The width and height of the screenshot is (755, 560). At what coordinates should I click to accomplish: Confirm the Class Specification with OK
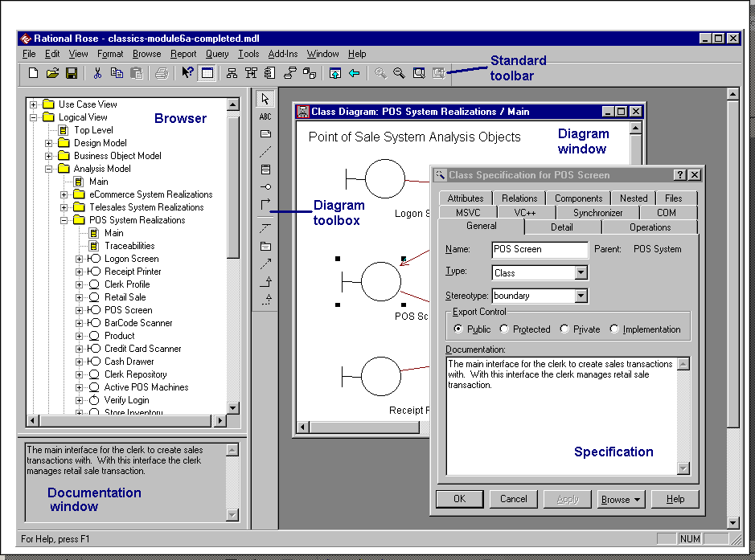pyautogui.click(x=459, y=499)
